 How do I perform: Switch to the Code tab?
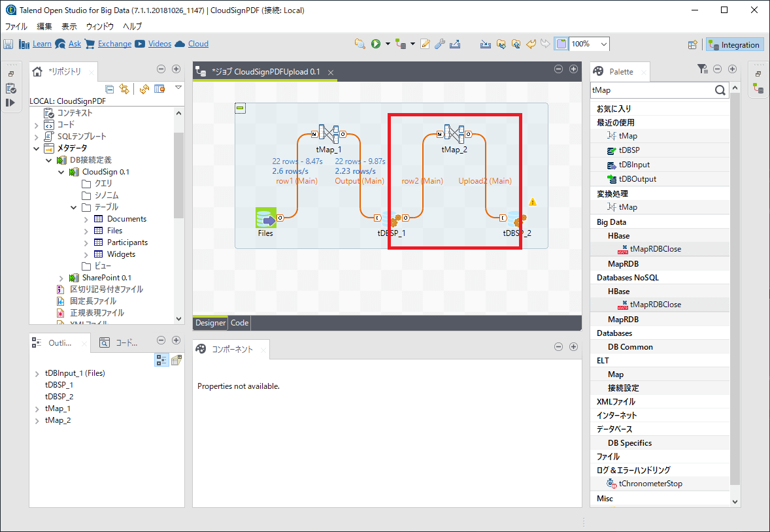pyautogui.click(x=239, y=323)
